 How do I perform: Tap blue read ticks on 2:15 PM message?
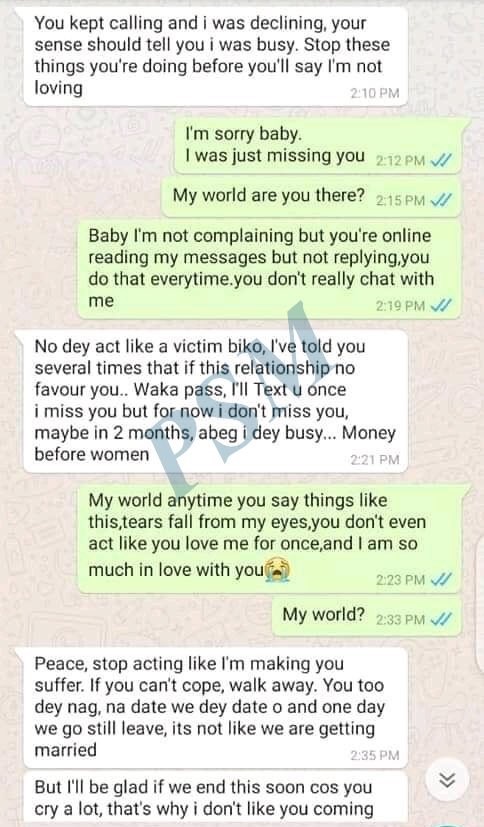[x=441, y=200]
